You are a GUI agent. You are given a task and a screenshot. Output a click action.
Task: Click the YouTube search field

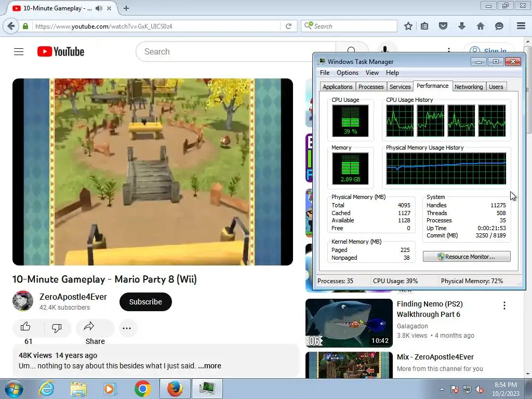[x=236, y=51]
